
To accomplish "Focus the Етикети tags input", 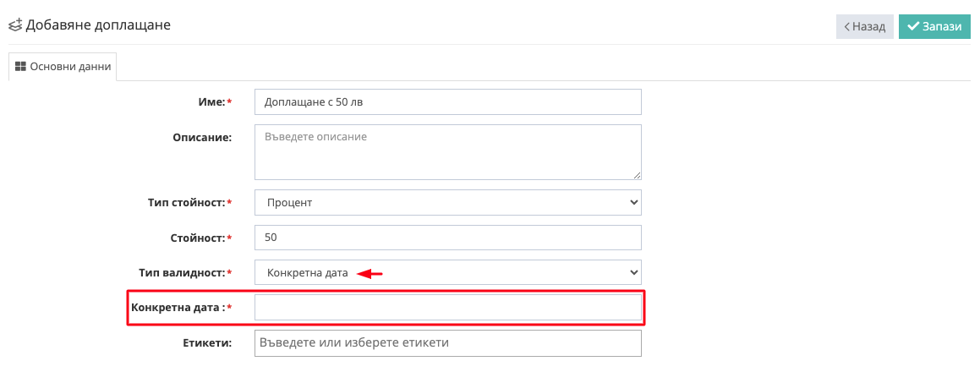I will [x=447, y=343].
